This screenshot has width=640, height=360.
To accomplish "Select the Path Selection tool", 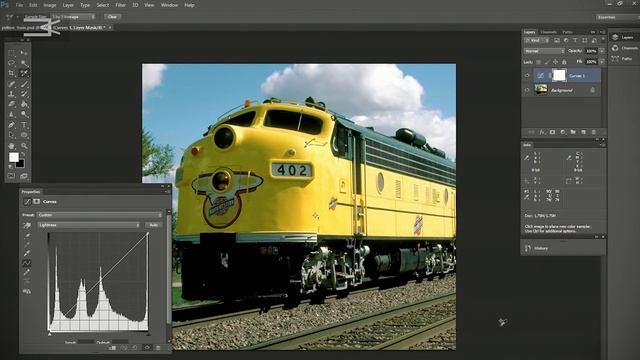I will pos(11,135).
